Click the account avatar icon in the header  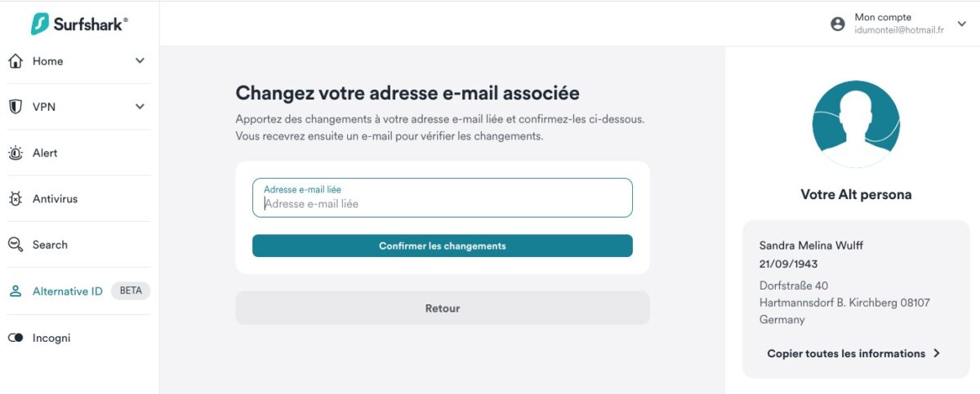[838, 24]
